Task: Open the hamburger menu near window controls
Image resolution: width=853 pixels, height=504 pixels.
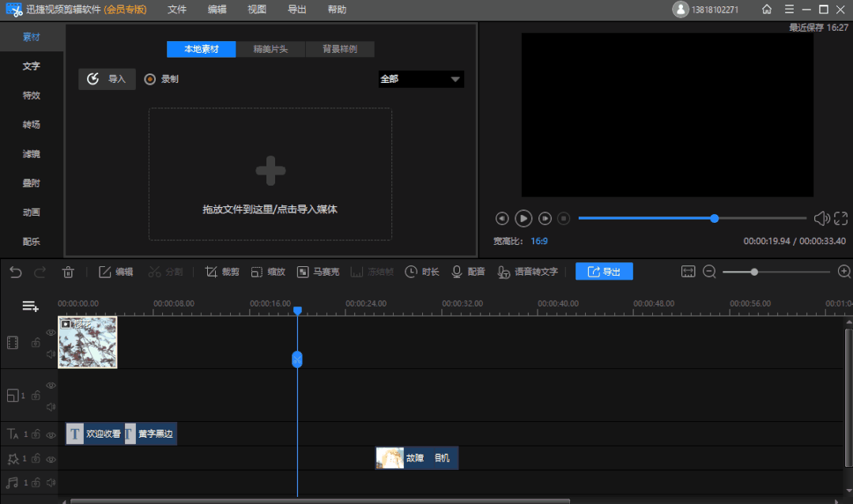Action: click(787, 9)
